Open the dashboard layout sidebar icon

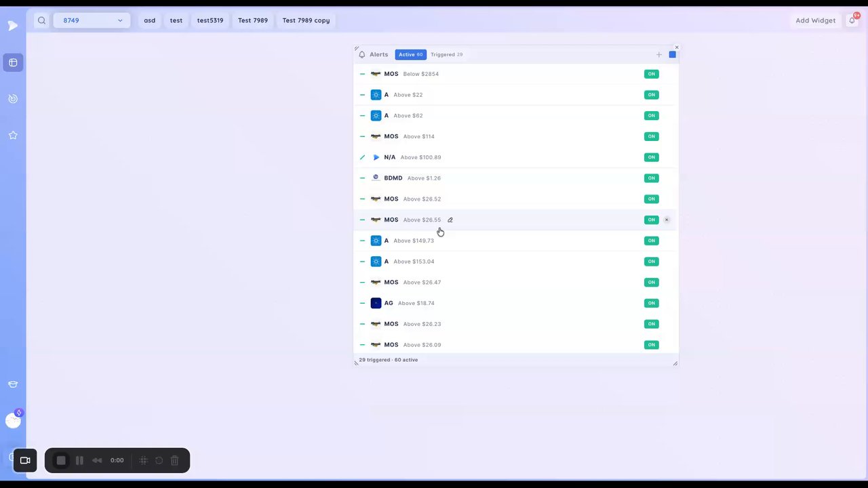(13, 62)
